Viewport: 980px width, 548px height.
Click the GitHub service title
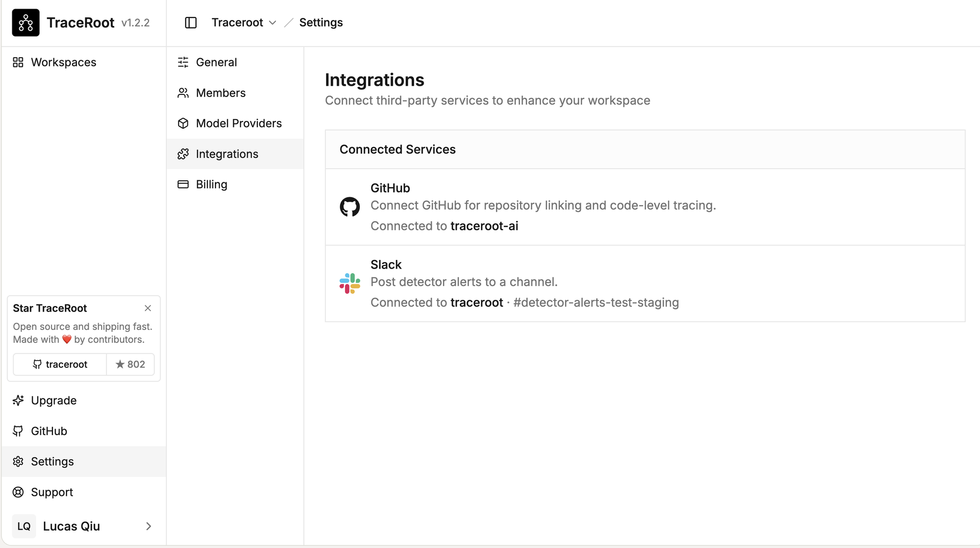pos(390,188)
